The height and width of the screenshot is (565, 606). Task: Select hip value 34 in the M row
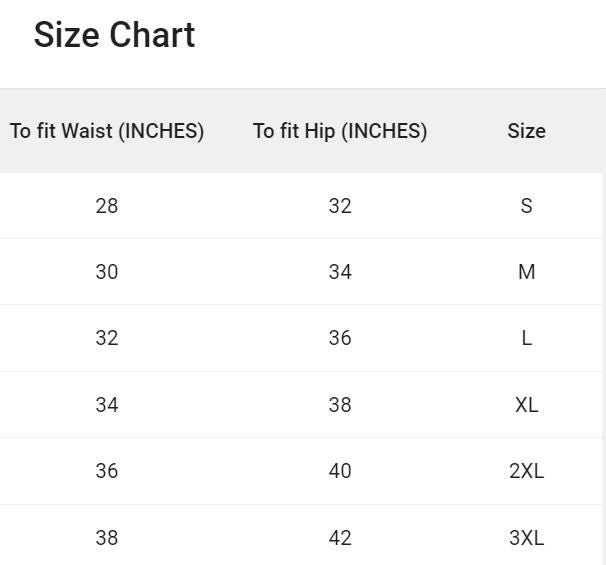point(340,272)
